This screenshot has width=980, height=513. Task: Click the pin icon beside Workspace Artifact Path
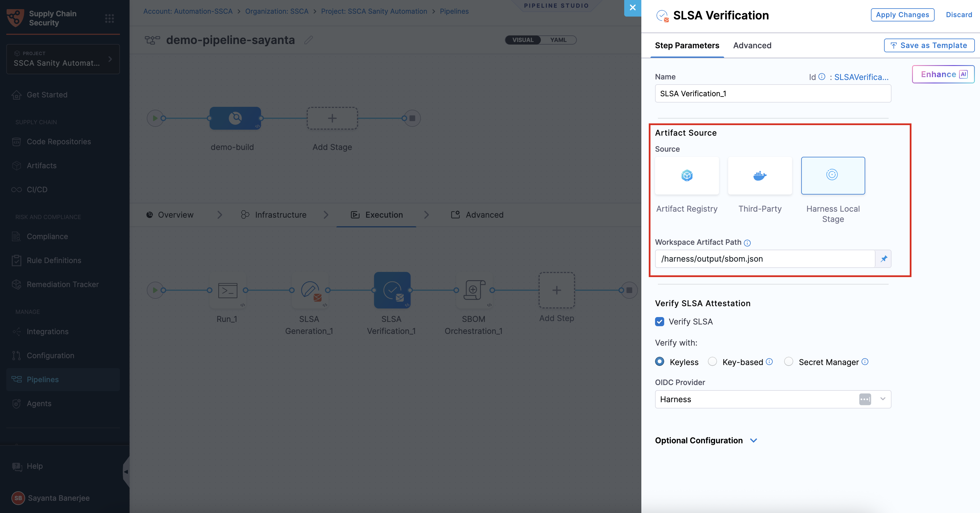click(883, 259)
